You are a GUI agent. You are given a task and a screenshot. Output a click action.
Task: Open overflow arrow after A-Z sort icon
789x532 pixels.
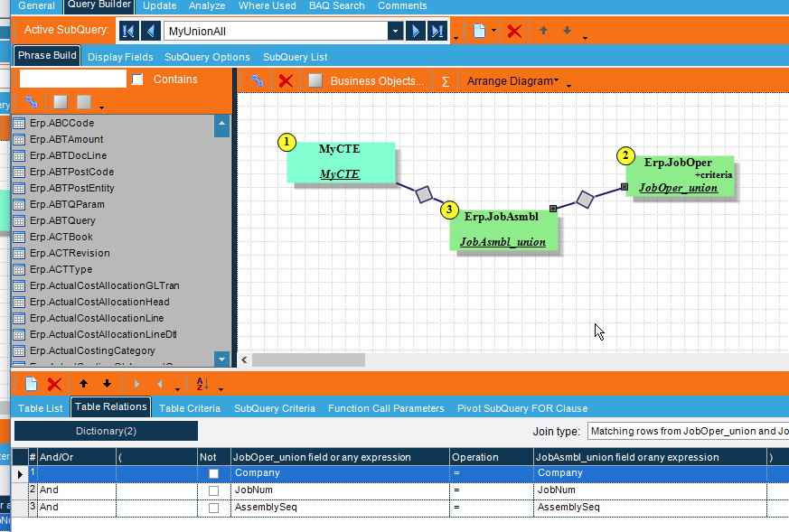[x=221, y=388]
